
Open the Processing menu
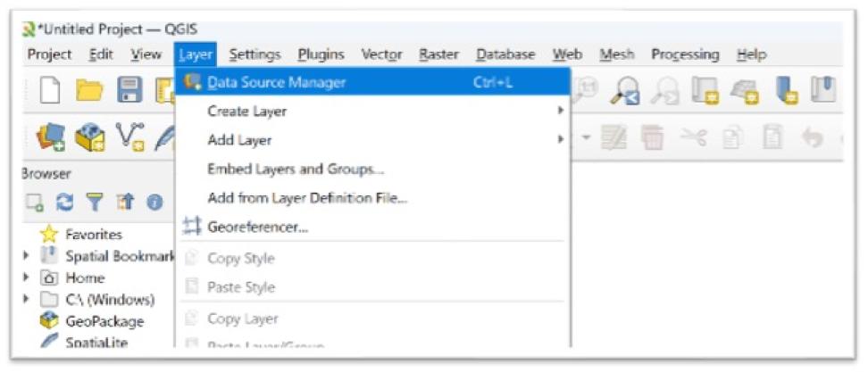click(685, 54)
